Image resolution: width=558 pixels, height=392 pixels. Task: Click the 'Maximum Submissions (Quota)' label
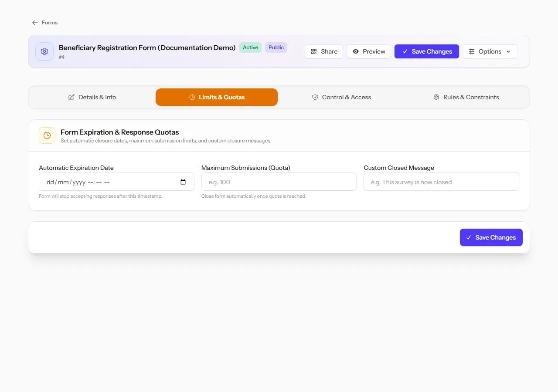246,168
